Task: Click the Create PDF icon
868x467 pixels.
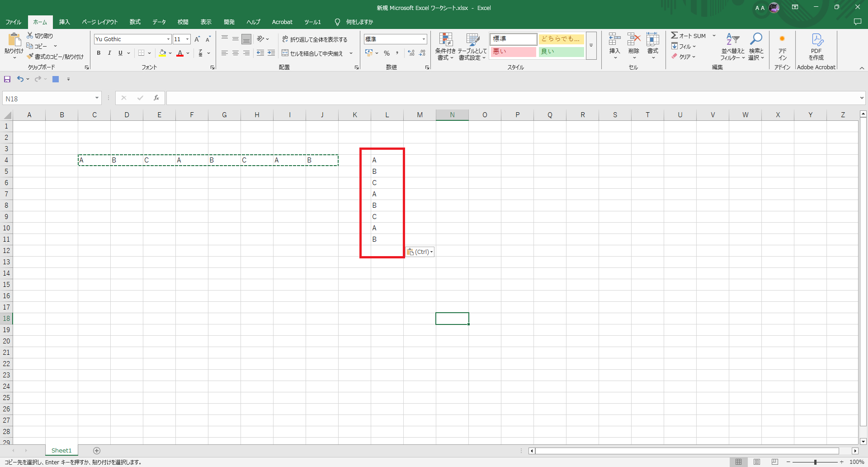Action: (x=816, y=41)
